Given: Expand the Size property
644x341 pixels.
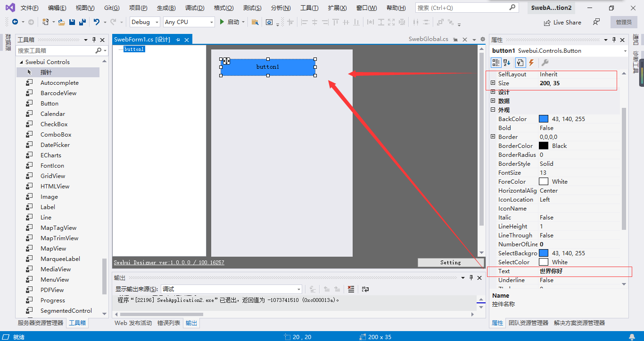Looking at the screenshot, I should click(x=493, y=83).
